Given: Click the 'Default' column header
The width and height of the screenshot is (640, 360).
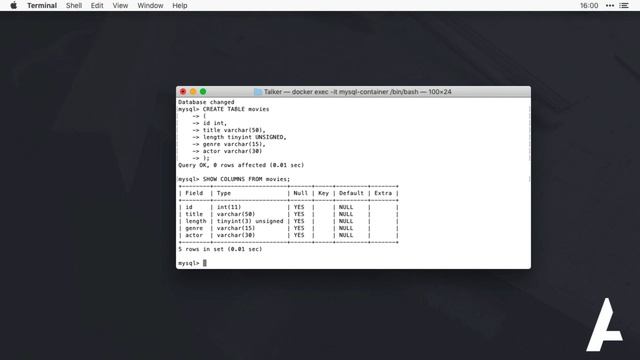Looking at the screenshot, I should pyautogui.click(x=351, y=193).
